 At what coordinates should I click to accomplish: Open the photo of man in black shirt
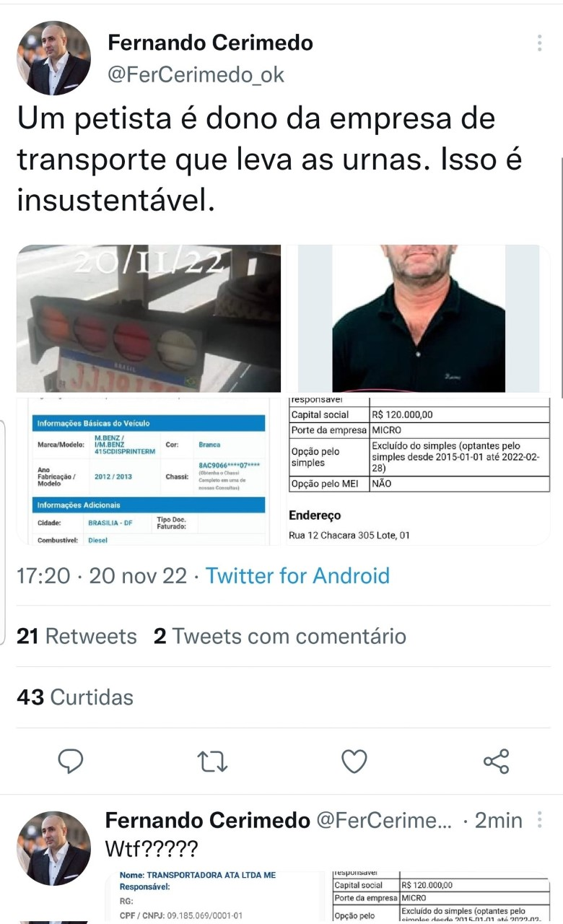click(x=419, y=318)
